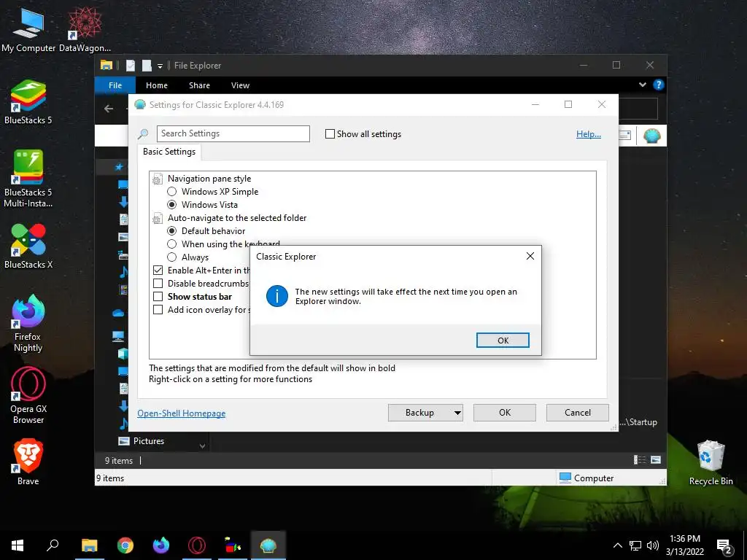Click the This PC monitor icon in the navigation pane
The image size is (747, 560).
pos(118,336)
